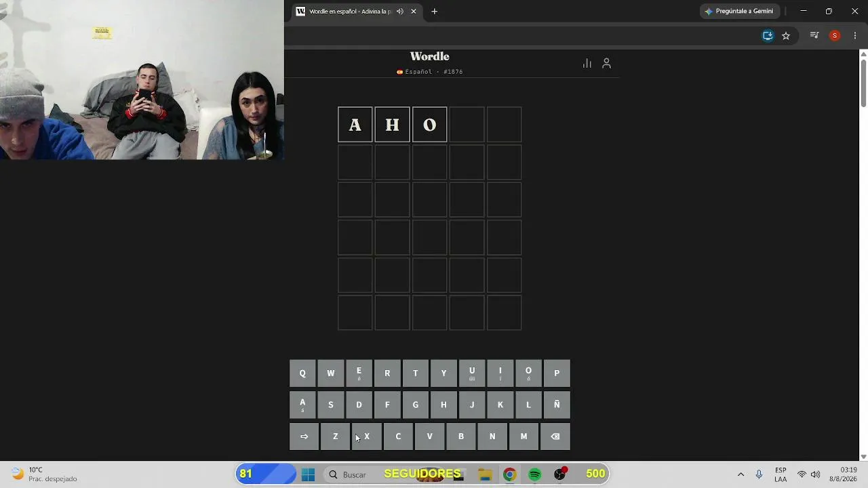
Task: Click the microphone icon in the system tray
Action: click(x=759, y=474)
